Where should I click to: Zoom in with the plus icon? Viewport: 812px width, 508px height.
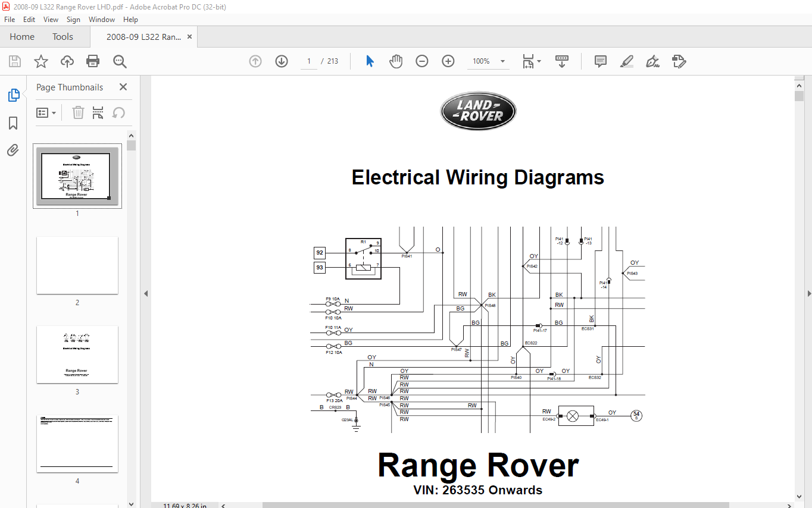(448, 61)
